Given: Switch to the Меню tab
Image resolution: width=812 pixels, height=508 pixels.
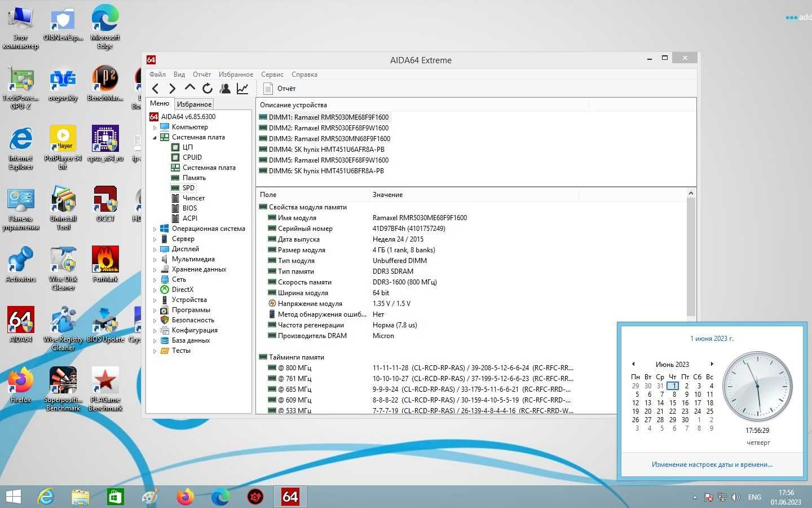Looking at the screenshot, I should click(x=160, y=103).
